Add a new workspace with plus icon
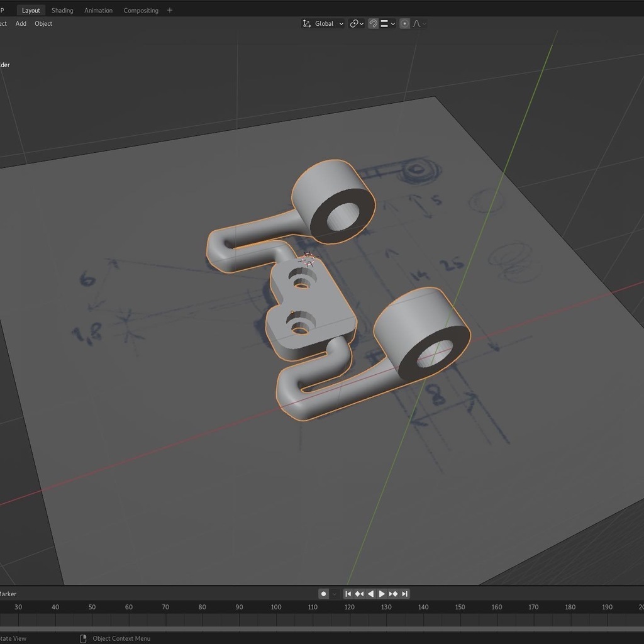Image resolution: width=644 pixels, height=644 pixels. 170,10
